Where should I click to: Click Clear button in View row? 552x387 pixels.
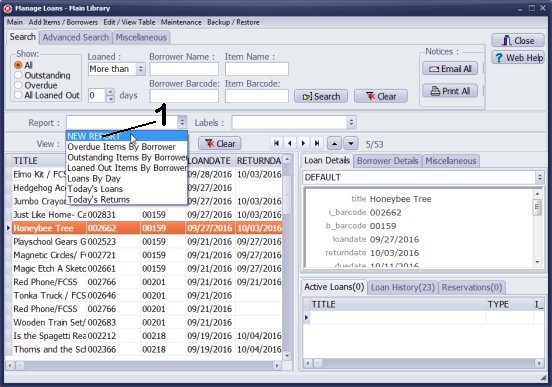220,143
